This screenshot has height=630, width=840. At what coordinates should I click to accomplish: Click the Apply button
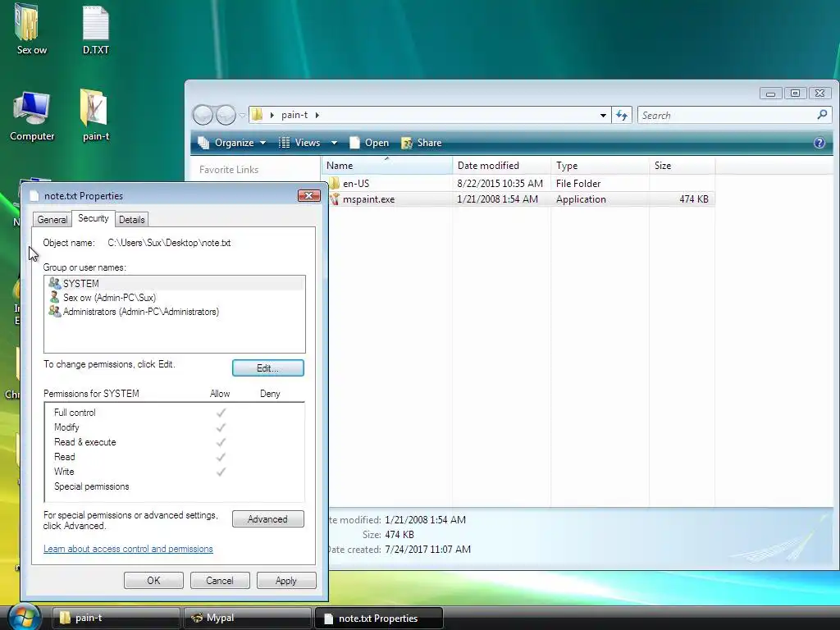pos(286,580)
